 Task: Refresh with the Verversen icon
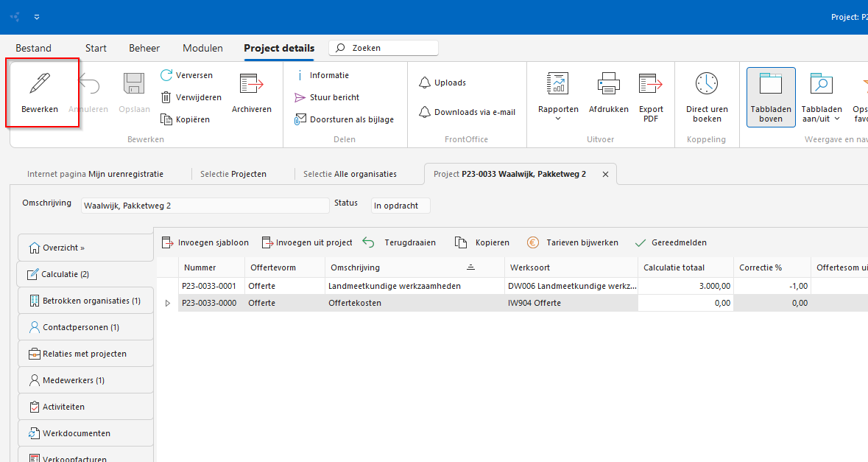166,74
